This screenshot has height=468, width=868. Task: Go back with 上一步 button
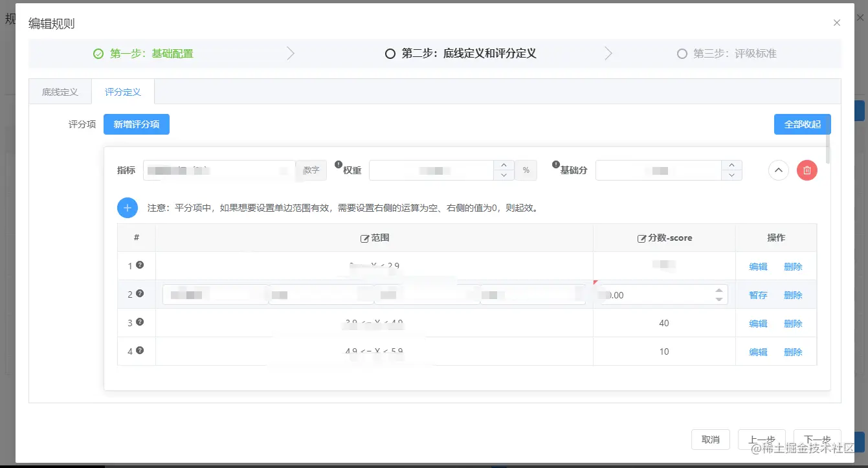[x=761, y=440]
